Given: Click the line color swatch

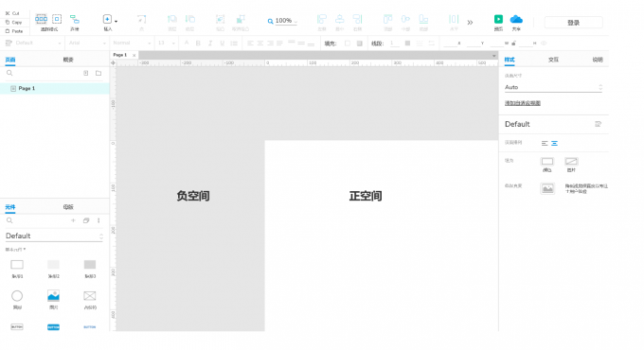Looking at the screenshot, I should (x=407, y=44).
